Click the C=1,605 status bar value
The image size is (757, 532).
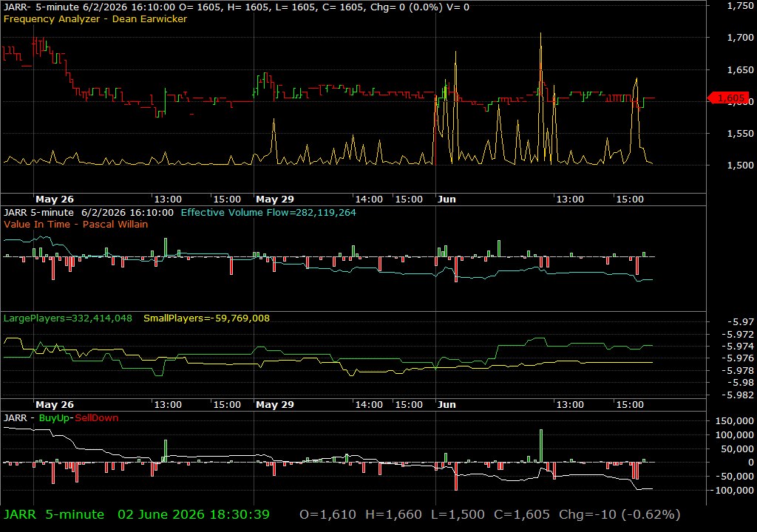pos(522,514)
